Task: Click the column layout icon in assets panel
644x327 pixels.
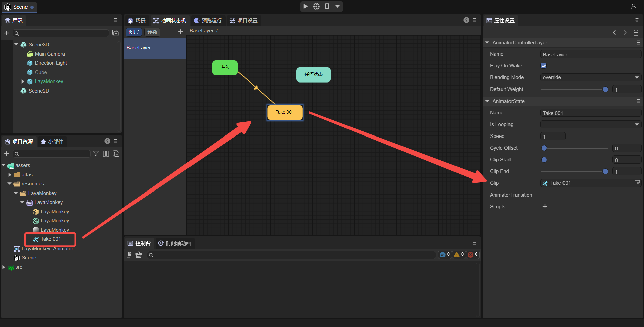Action: [x=106, y=154]
